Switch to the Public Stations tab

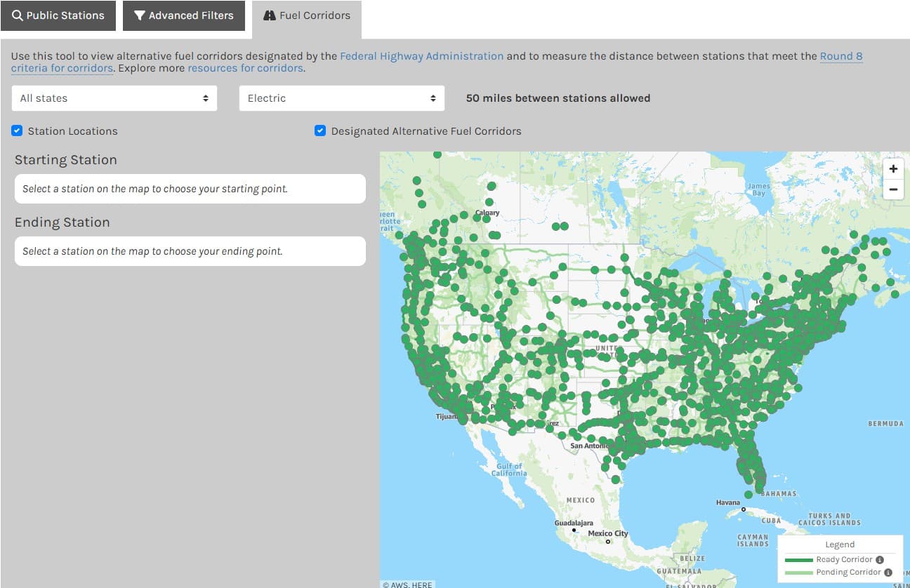coord(58,15)
